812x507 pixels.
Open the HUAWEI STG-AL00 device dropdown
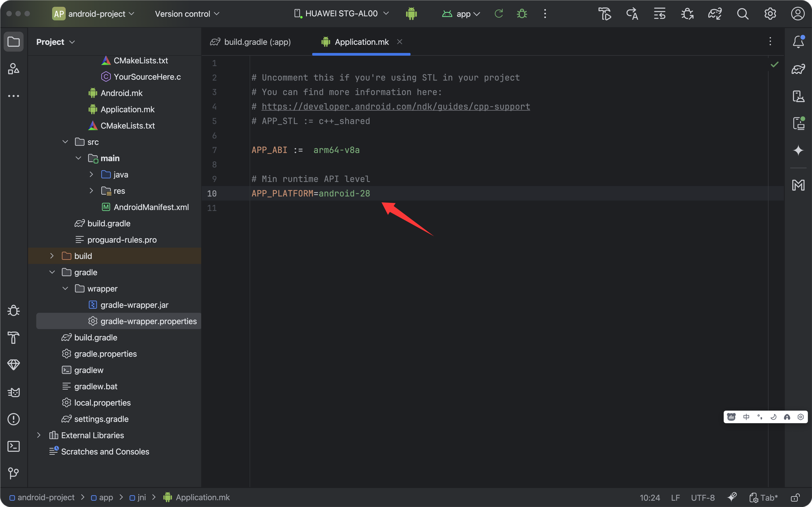341,14
